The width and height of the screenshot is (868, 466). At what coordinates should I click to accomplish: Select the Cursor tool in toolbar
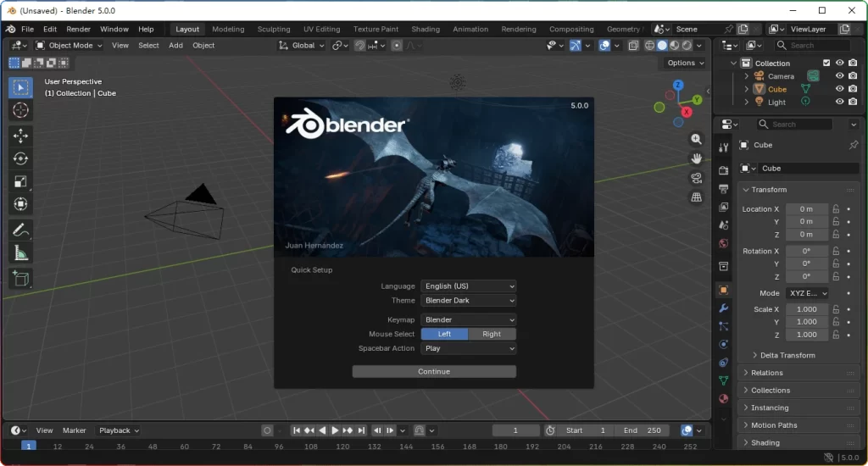pos(20,110)
